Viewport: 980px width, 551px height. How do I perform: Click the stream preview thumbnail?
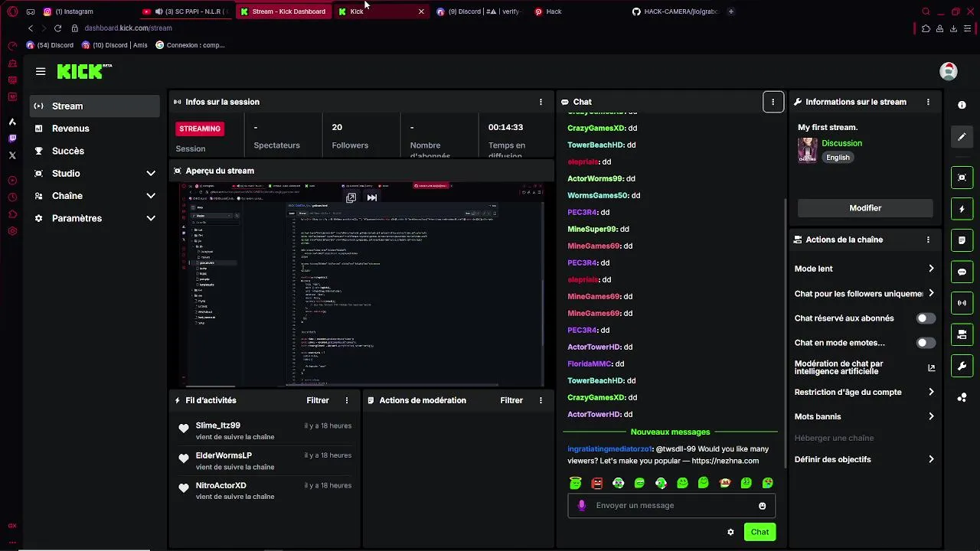(361, 285)
